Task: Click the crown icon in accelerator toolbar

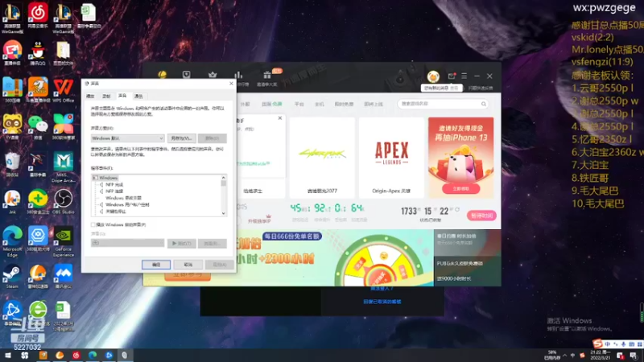Action: pyautogui.click(x=213, y=75)
